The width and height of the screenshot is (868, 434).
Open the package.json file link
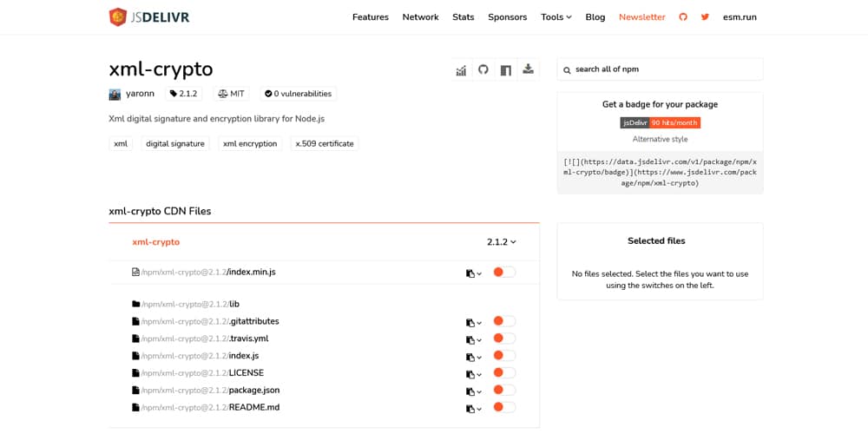tap(210, 391)
